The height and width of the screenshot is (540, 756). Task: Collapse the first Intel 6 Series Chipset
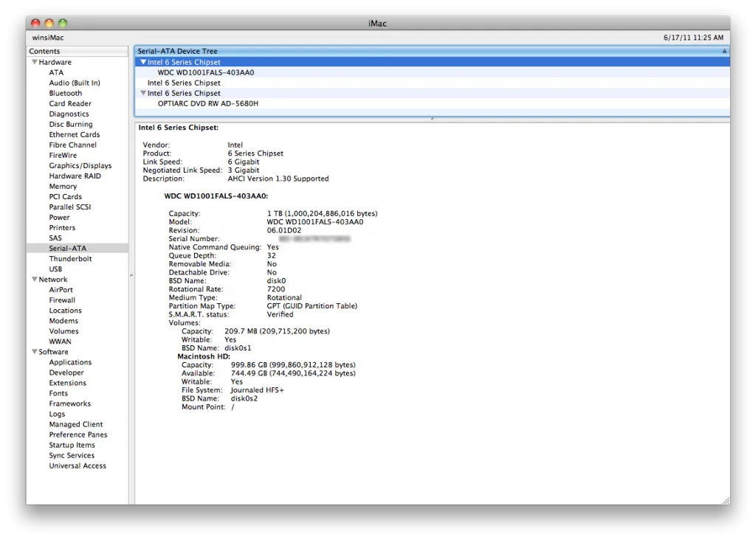(x=142, y=63)
